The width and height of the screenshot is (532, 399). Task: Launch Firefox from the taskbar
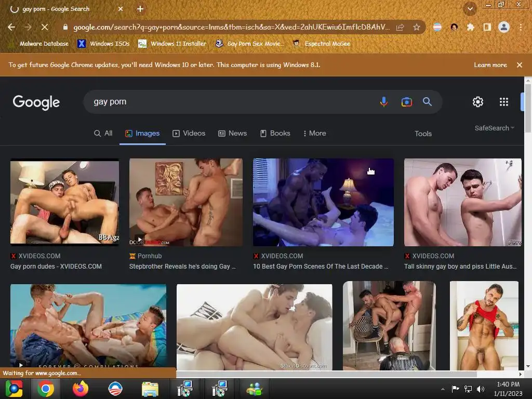tap(81, 389)
